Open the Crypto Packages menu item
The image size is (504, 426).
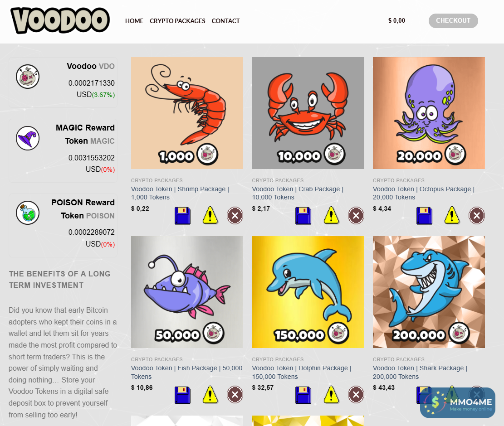click(x=177, y=21)
